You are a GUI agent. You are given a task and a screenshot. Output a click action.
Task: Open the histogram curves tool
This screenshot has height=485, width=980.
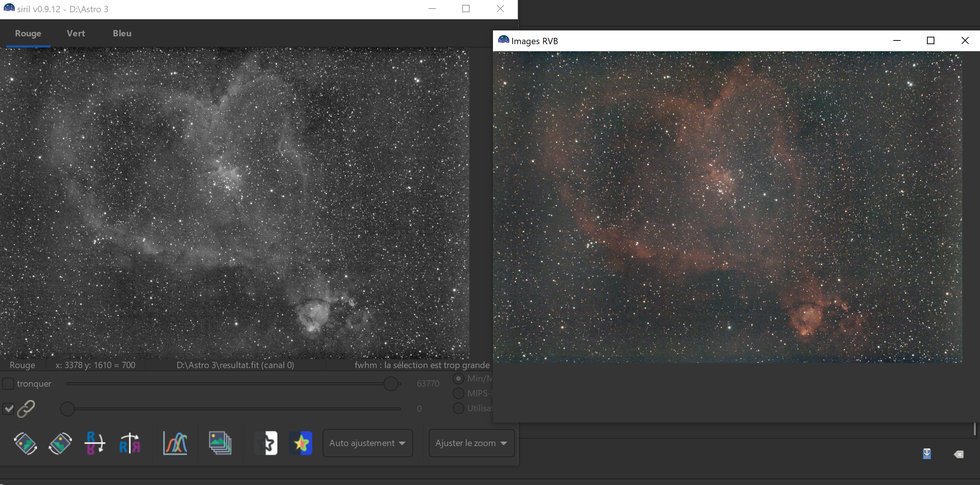pyautogui.click(x=175, y=443)
